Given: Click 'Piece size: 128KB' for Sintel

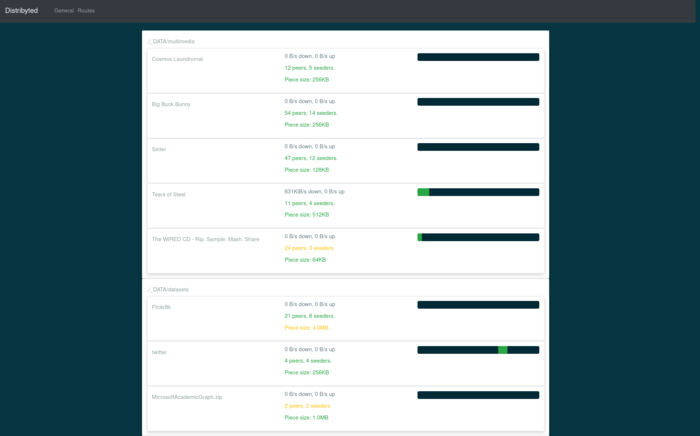Looking at the screenshot, I should [307, 170].
